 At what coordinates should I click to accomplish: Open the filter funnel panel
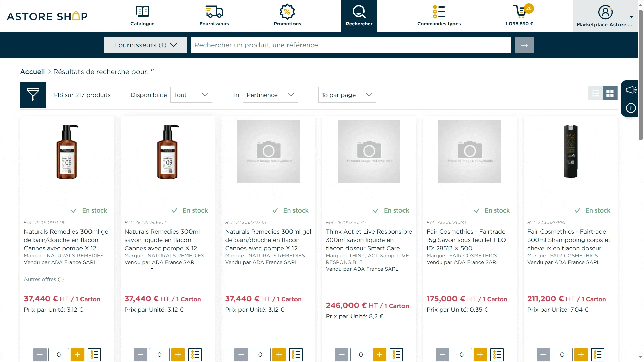point(33,95)
